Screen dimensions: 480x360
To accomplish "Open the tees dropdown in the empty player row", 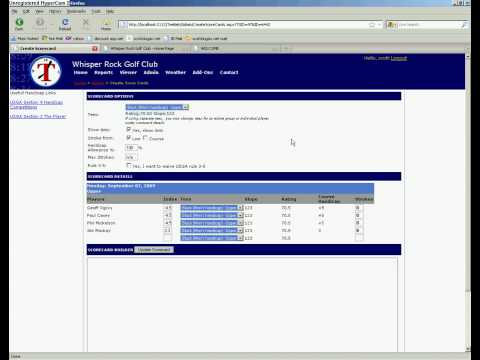I will (x=212, y=238).
